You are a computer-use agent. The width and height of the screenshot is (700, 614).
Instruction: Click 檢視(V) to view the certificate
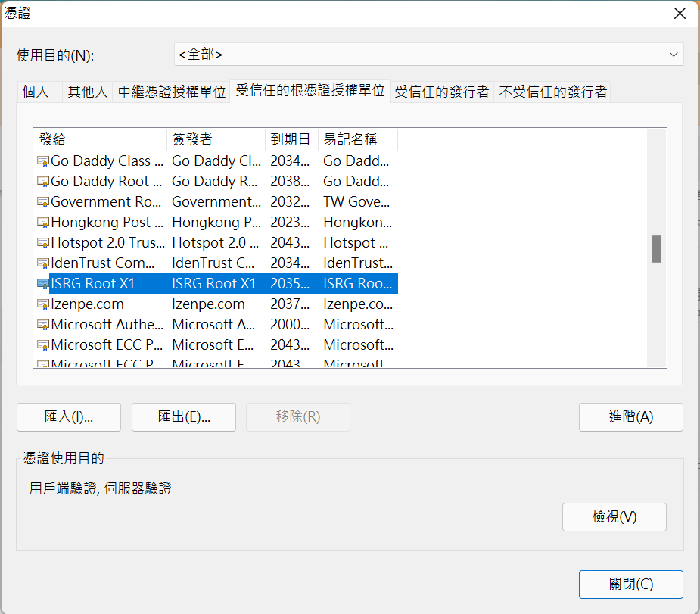(614, 517)
